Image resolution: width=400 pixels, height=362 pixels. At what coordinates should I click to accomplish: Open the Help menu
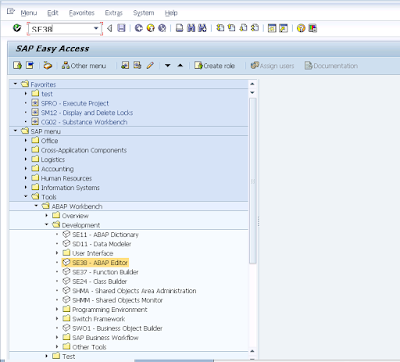(x=171, y=13)
